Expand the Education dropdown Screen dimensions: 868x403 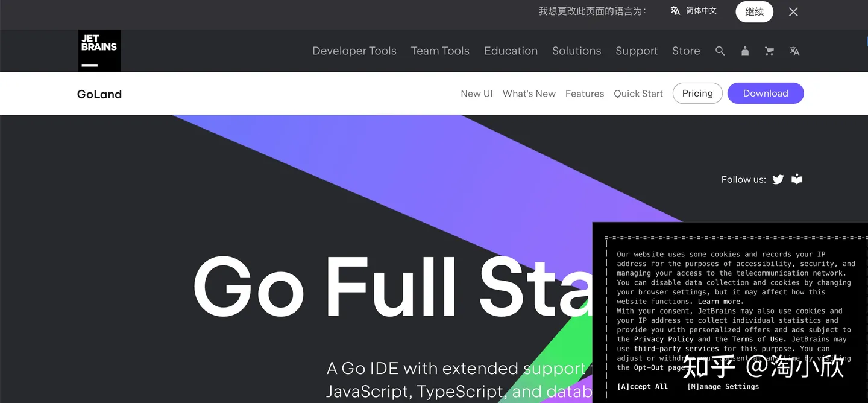(x=511, y=51)
